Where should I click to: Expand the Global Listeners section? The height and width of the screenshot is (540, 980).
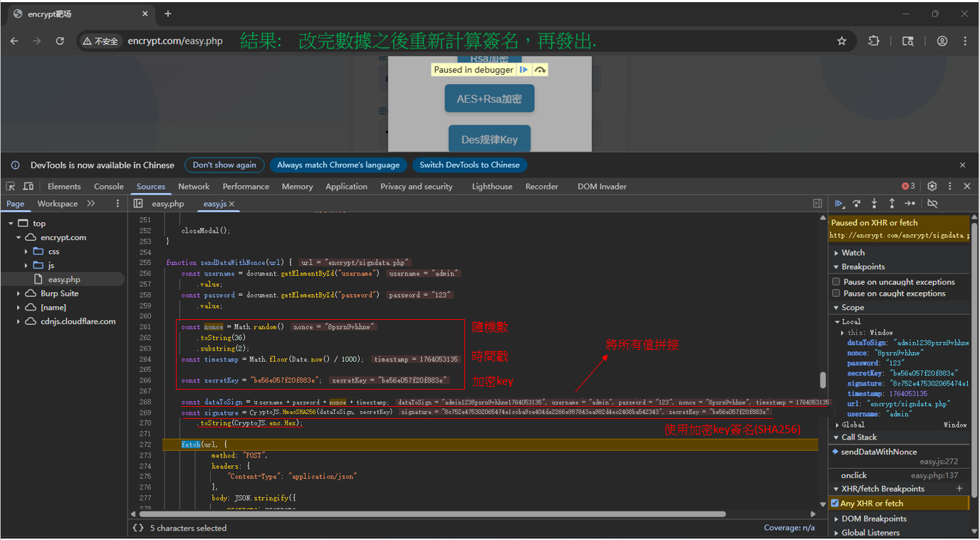900,533
